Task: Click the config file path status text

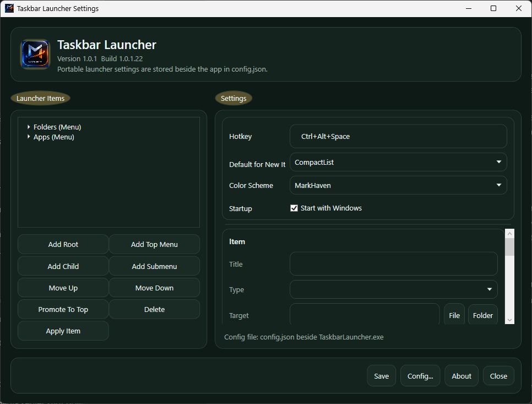Action: (x=303, y=337)
